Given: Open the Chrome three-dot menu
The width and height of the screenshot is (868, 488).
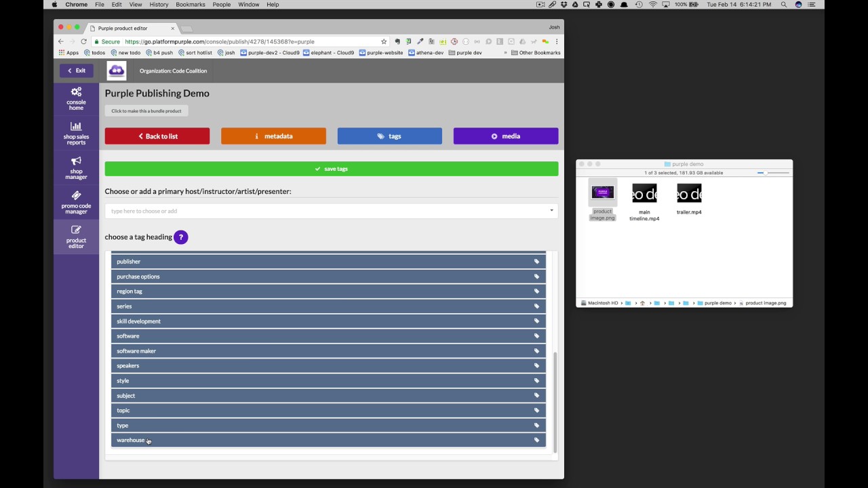Looking at the screenshot, I should point(557,41).
